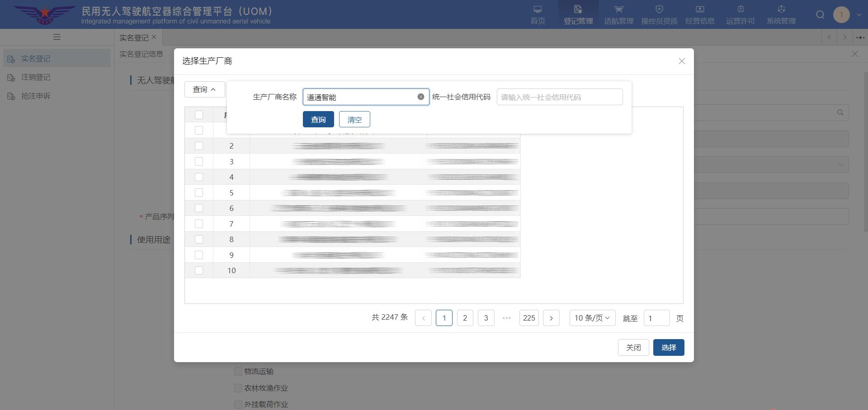
Task: Click the header search magnifier icon
Action: (820, 15)
